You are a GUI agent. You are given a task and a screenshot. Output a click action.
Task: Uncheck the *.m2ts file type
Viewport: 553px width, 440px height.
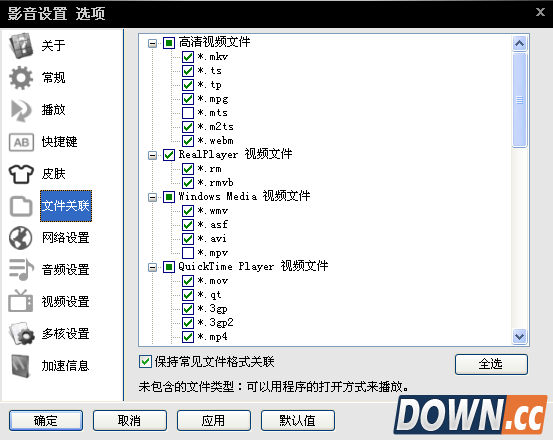188,127
